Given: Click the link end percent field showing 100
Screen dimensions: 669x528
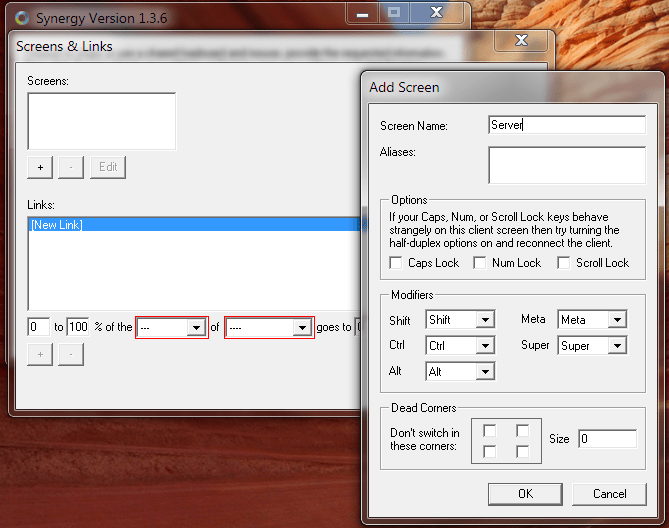Looking at the screenshot, I should [78, 327].
